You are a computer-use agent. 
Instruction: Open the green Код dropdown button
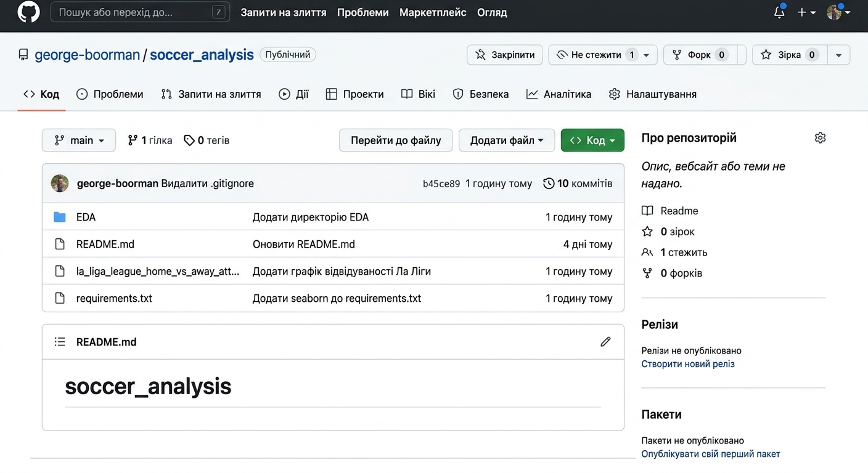[592, 140]
